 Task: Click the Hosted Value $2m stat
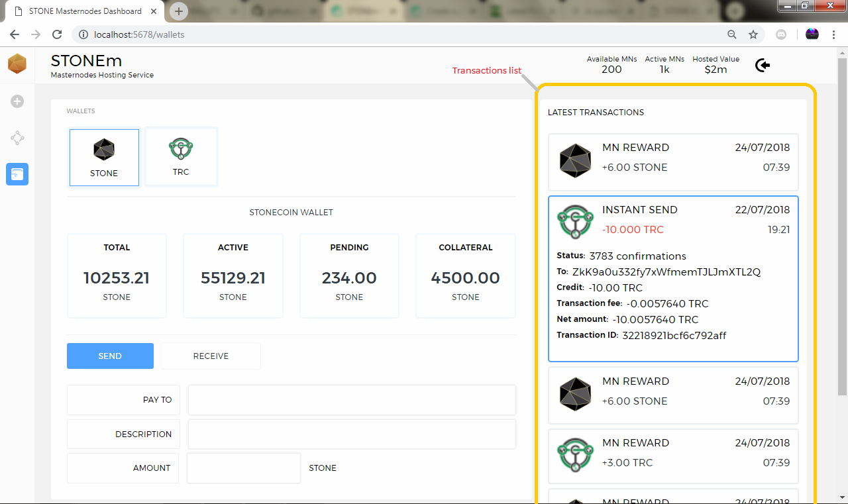[716, 64]
